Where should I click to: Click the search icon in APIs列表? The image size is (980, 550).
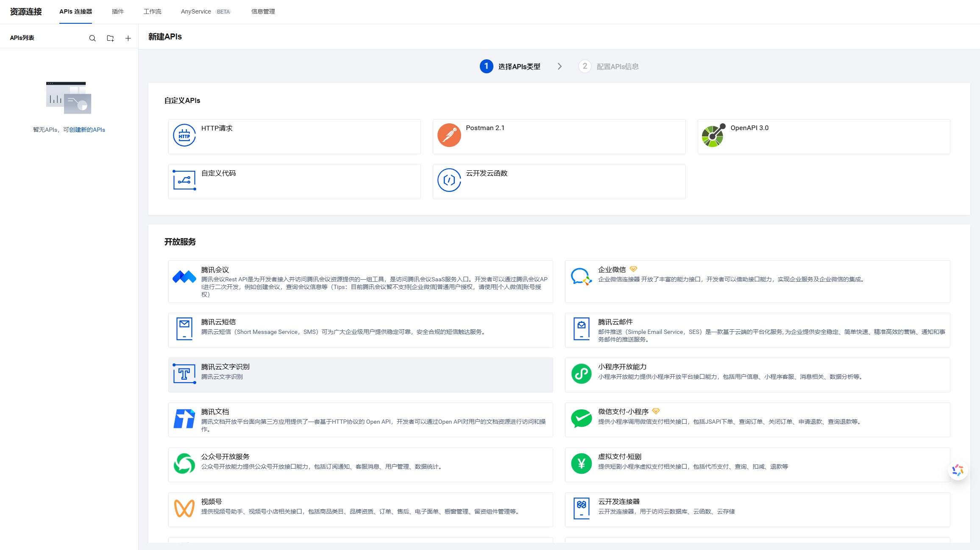tap(92, 38)
